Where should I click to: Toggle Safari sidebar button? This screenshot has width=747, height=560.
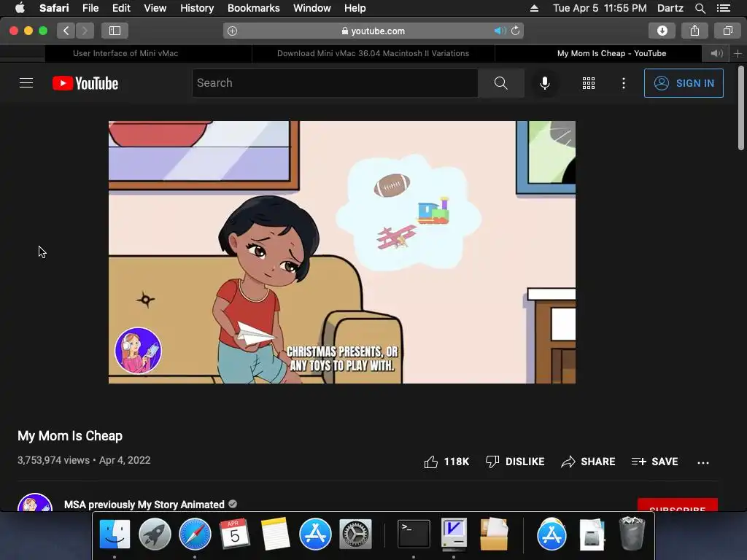[x=115, y=31]
